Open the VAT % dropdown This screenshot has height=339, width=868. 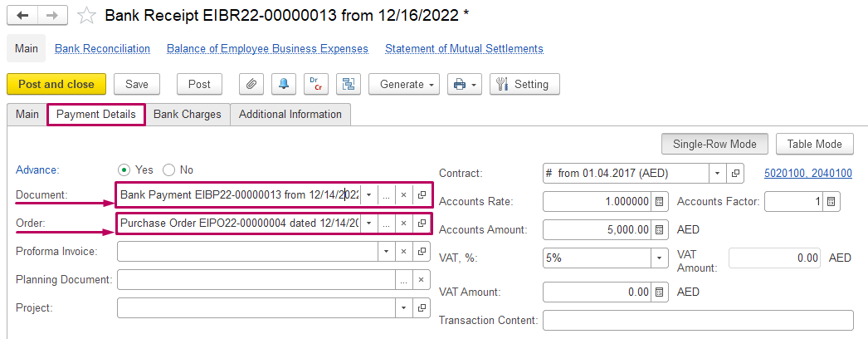click(x=659, y=258)
